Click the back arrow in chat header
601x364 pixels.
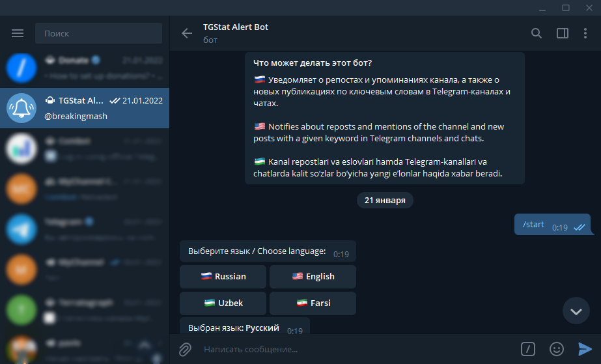pos(188,33)
